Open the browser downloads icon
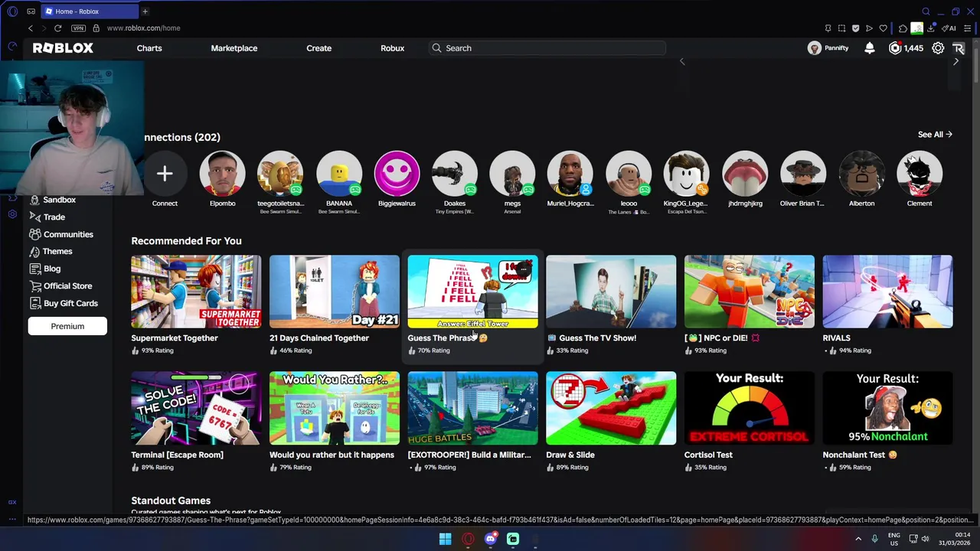This screenshot has height=551, width=980. [930, 28]
